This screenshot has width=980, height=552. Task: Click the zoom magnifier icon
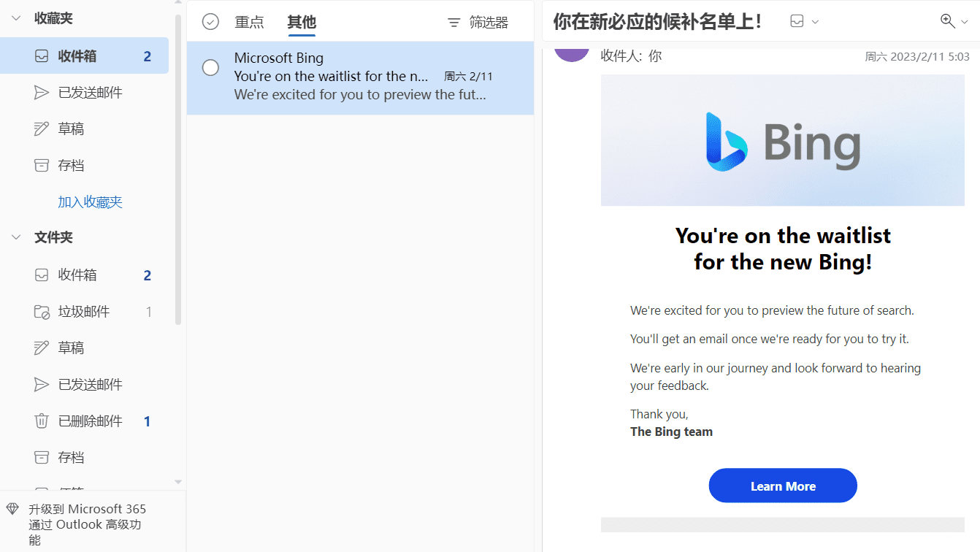[948, 21]
